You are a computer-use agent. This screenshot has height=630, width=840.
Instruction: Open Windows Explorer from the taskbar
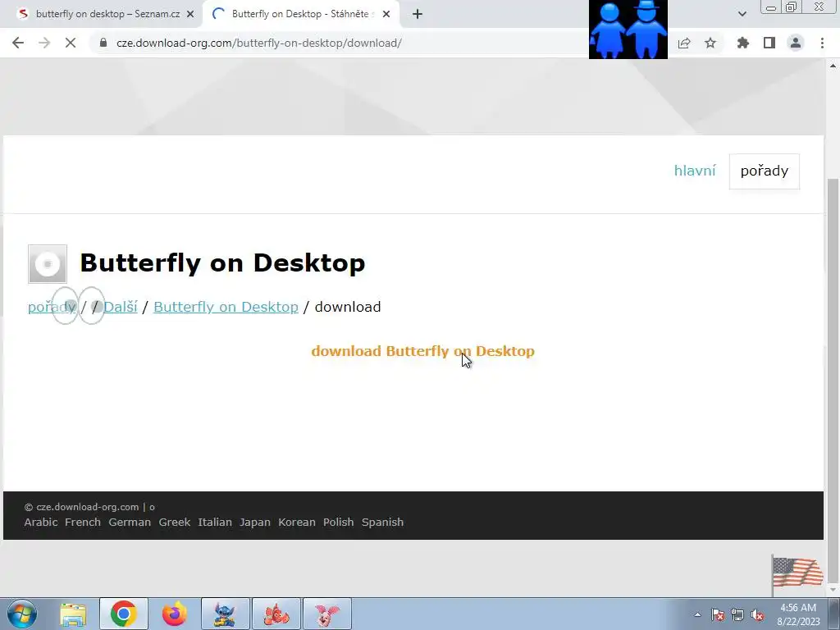[73, 614]
